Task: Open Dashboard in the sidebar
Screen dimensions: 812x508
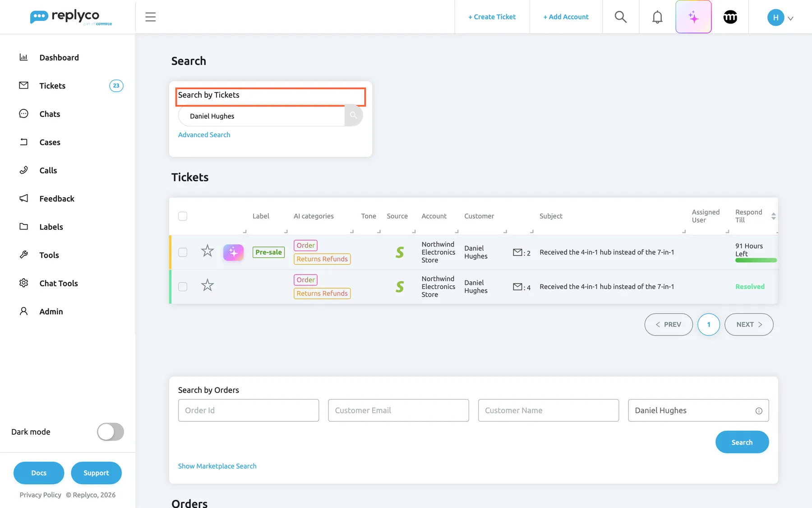Action: [59, 57]
